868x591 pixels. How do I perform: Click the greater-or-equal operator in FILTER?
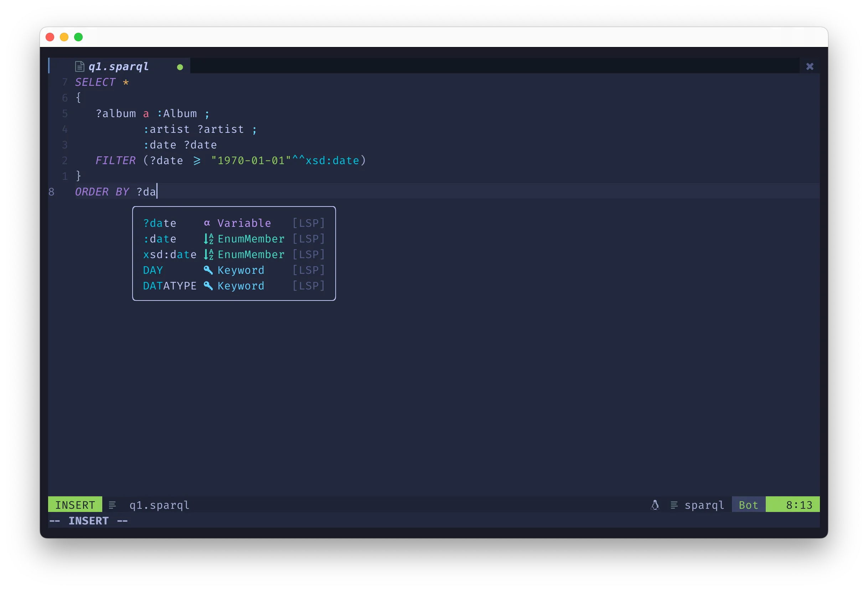[197, 161]
